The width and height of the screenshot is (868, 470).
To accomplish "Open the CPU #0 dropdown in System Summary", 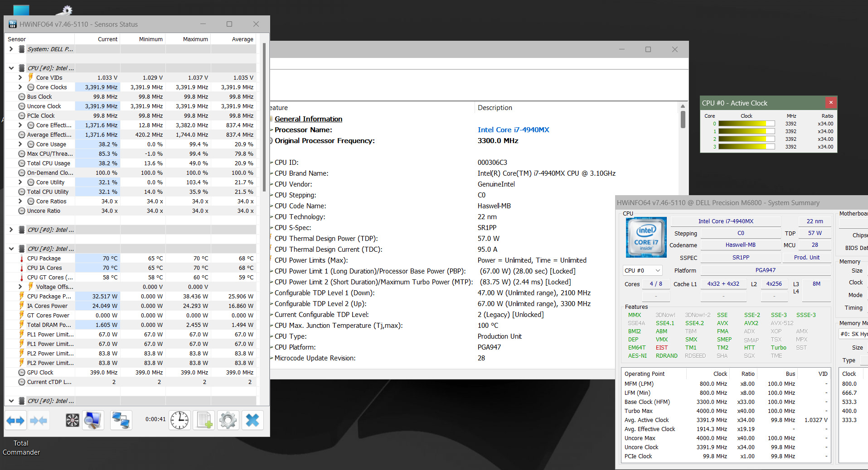I will tap(643, 270).
